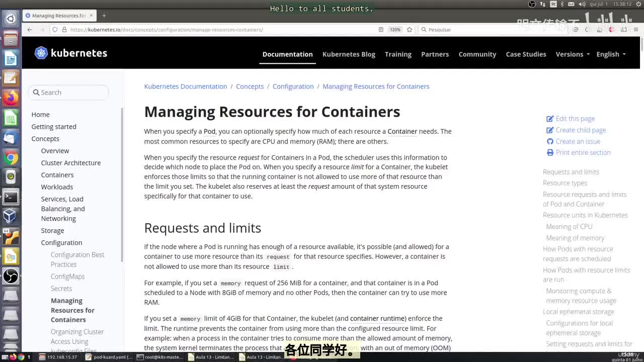This screenshot has height=362, width=644.
Task: Open the Container glossary link in the intro
Action: (x=402, y=131)
